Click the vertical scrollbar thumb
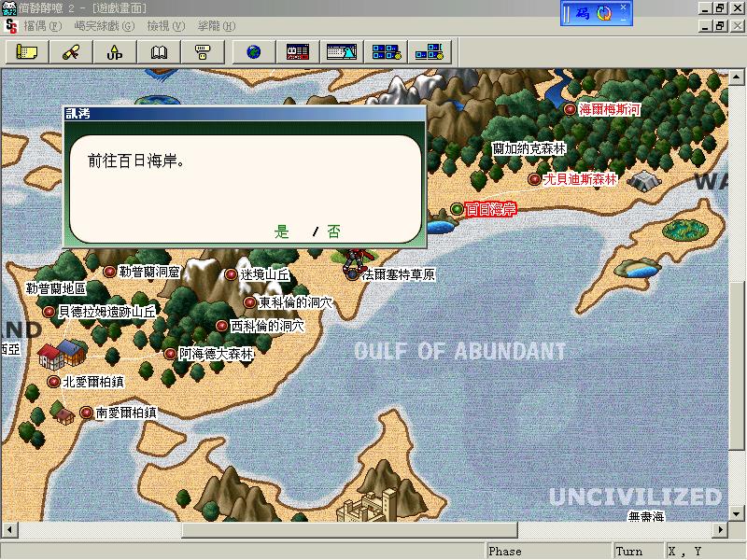Viewport: 747px width, 560px height. [x=736, y=366]
